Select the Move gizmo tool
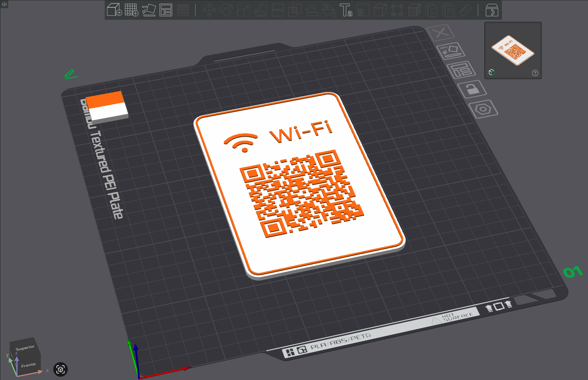 pos(209,10)
